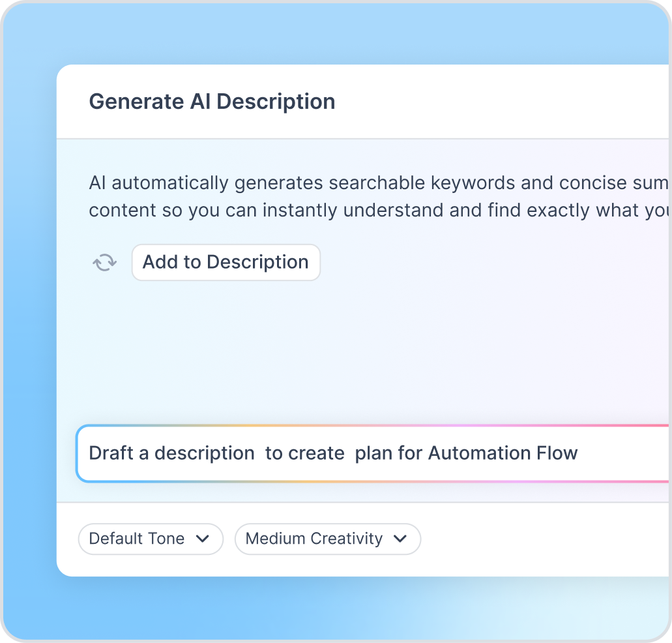Change tone using the Default Tone selector
The width and height of the screenshot is (672, 643).
pos(151,539)
